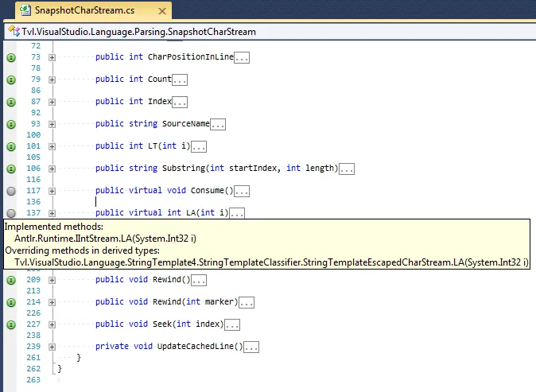Viewport: 536px width, 392px height.
Task: Click green glyph beside Seek method line 227
Action: [x=11, y=324]
